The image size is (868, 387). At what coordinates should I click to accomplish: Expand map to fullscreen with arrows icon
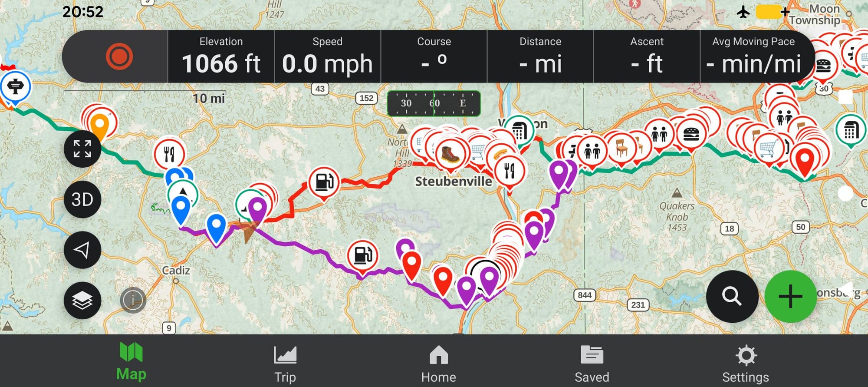point(82,149)
